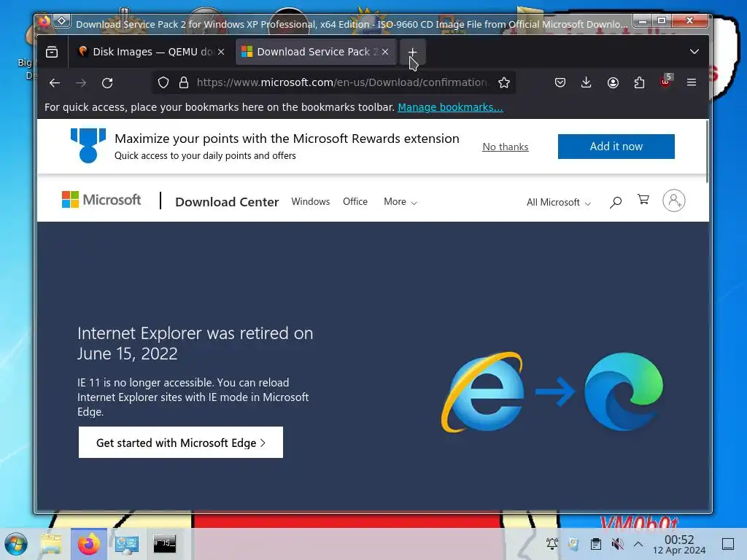The width and height of the screenshot is (747, 560).
Task: Open Firefox application hamburger menu
Action: 692,82
